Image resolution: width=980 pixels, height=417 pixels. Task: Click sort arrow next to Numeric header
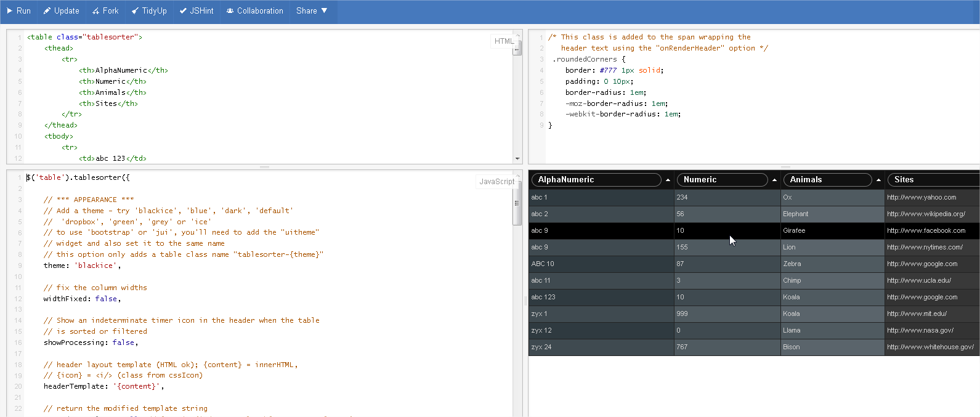coord(774,180)
